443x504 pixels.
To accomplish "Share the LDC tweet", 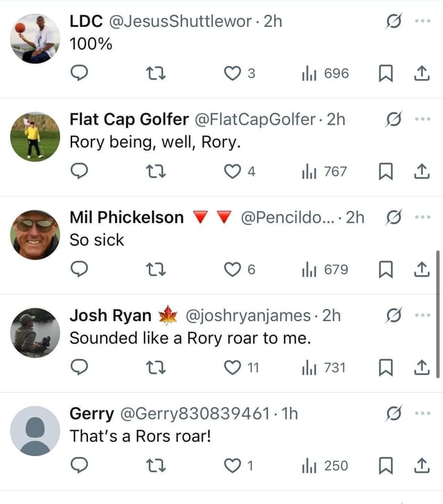I will pyautogui.click(x=421, y=73).
